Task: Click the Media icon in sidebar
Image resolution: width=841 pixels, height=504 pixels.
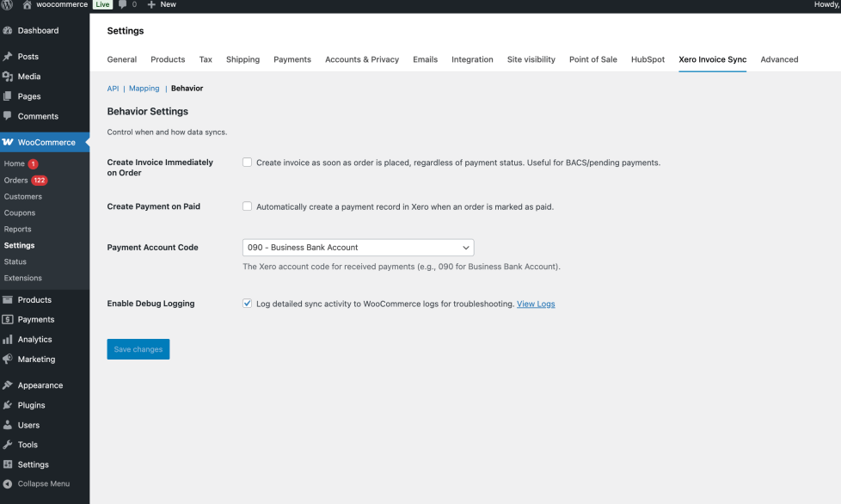Action: pos(8,77)
